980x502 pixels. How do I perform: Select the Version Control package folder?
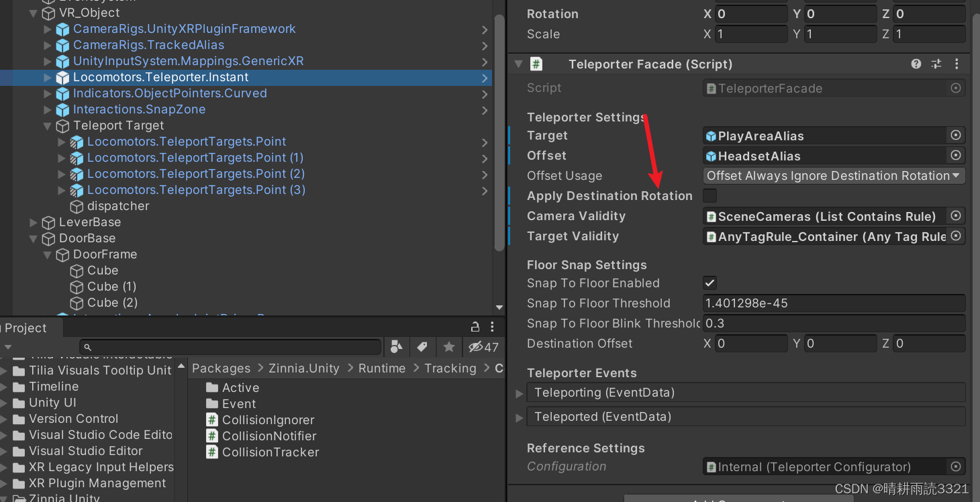73,419
